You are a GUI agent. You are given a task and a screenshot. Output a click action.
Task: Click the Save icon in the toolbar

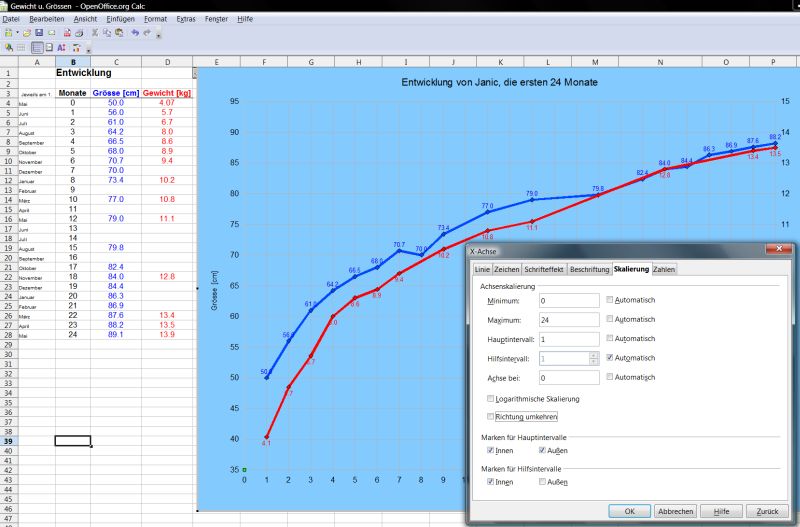(38, 33)
